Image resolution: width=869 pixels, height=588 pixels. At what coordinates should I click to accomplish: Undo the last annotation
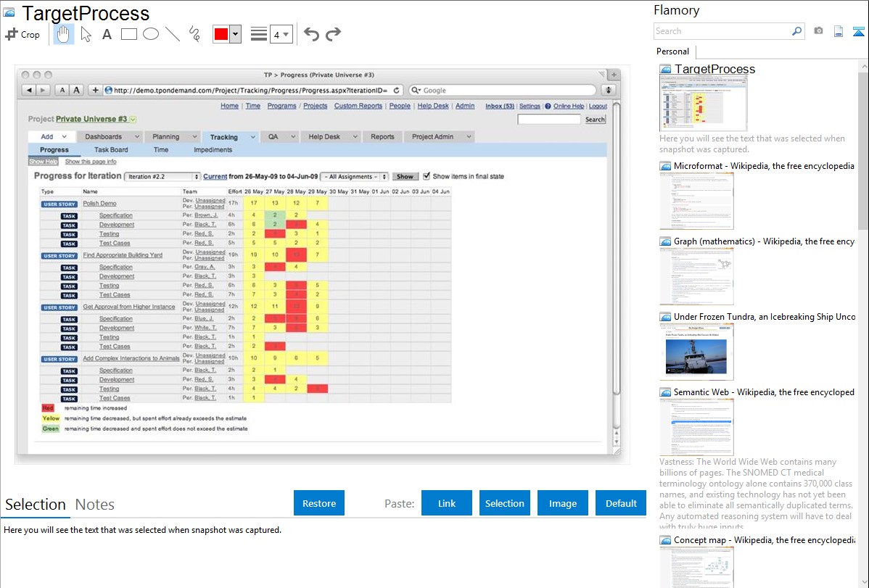pos(311,34)
